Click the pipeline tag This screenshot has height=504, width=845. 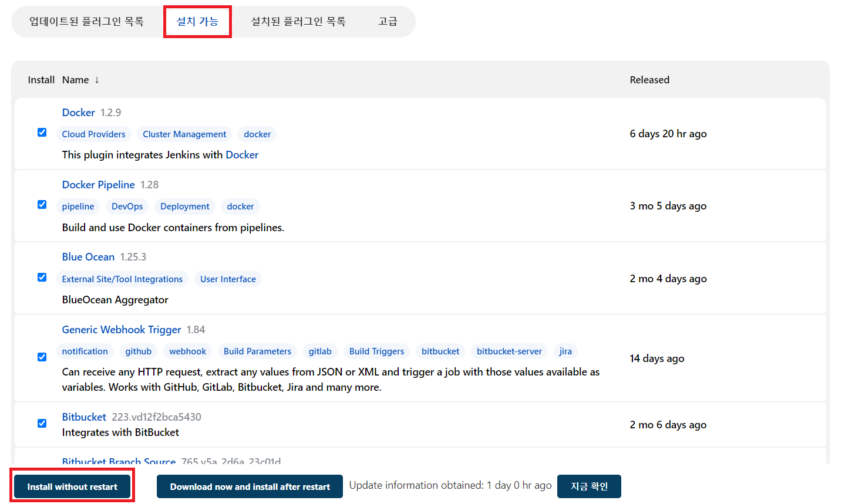pyautogui.click(x=78, y=207)
